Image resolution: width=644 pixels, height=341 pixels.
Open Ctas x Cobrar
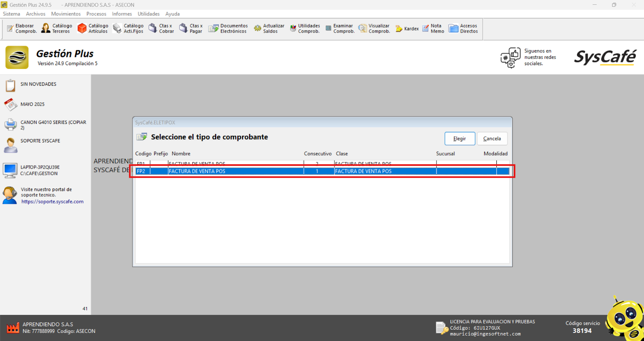(161, 29)
